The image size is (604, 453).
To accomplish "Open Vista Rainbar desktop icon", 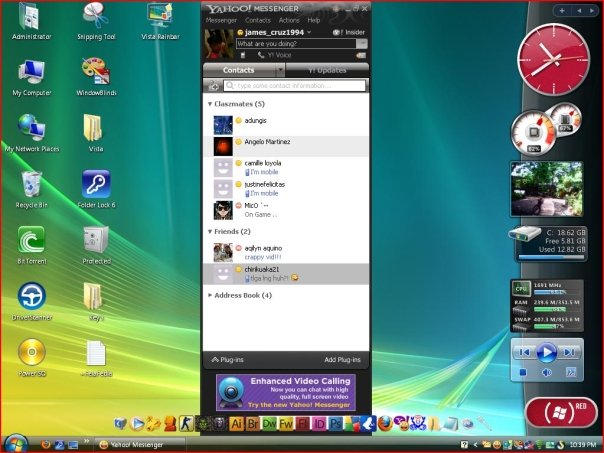I will [160, 22].
